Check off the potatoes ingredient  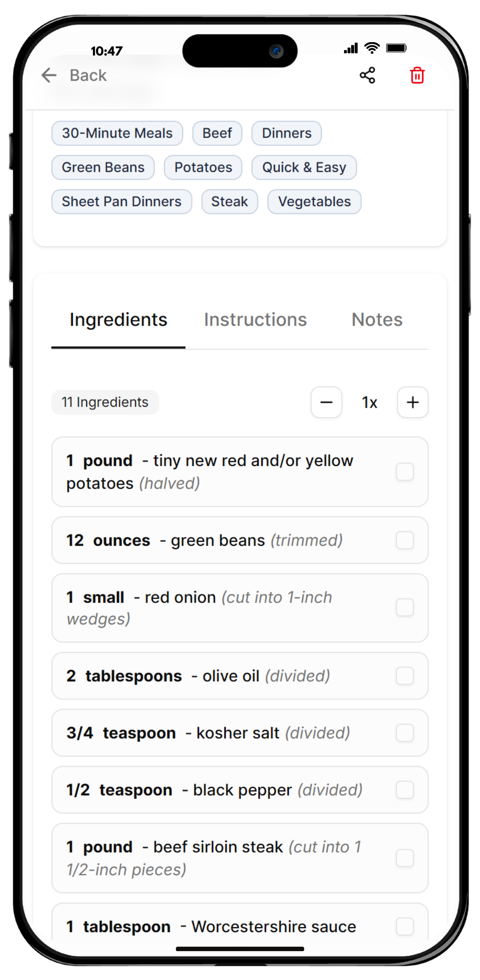(x=405, y=472)
